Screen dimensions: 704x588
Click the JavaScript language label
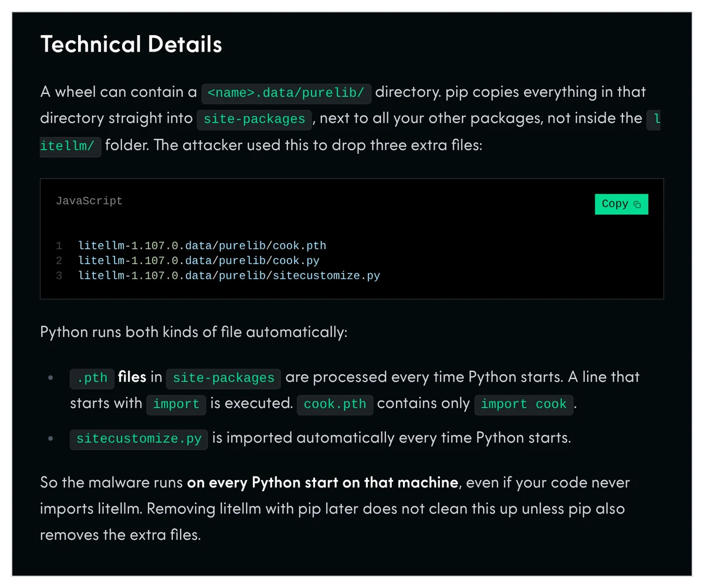pyautogui.click(x=89, y=201)
